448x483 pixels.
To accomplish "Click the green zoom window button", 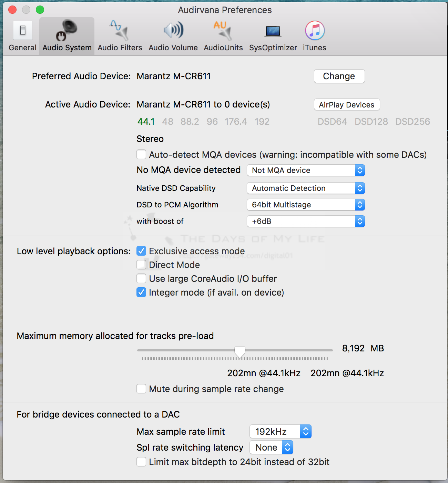I will [40, 10].
